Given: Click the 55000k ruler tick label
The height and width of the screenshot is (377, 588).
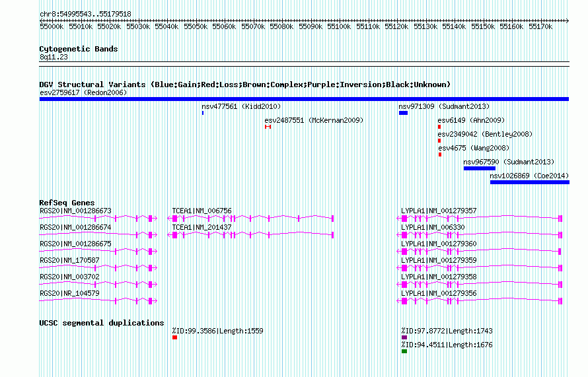Looking at the screenshot, I should [x=52, y=26].
